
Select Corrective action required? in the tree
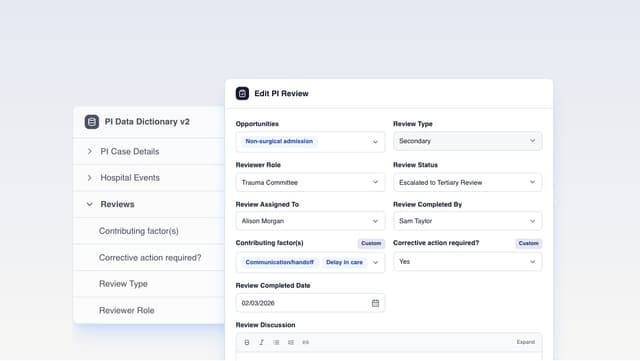[149, 258]
